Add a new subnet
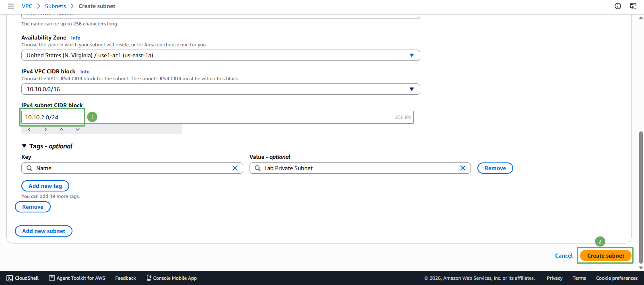The image size is (644, 285). coord(43,231)
